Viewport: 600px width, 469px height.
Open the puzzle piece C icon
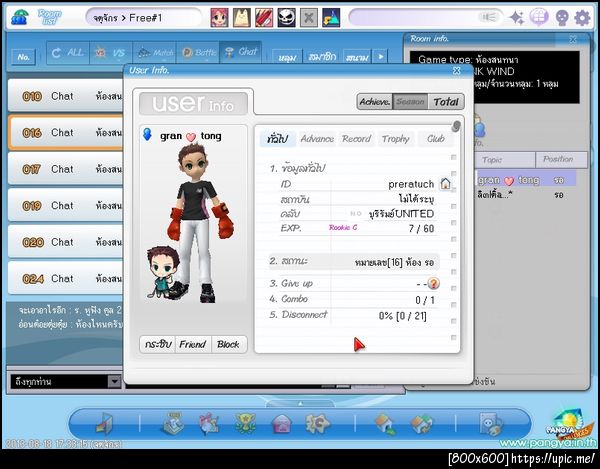[317, 423]
